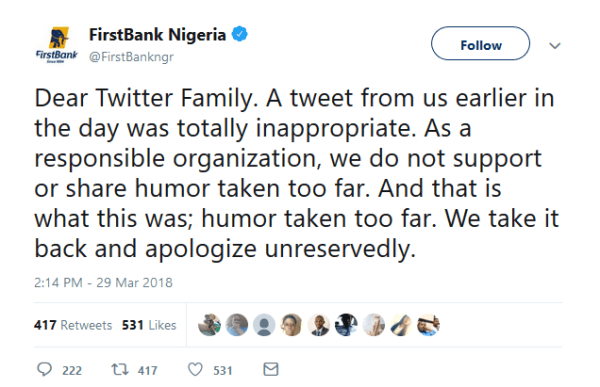Click the reply speech bubble icon
This screenshot has height=387, width=600.
click(x=44, y=369)
